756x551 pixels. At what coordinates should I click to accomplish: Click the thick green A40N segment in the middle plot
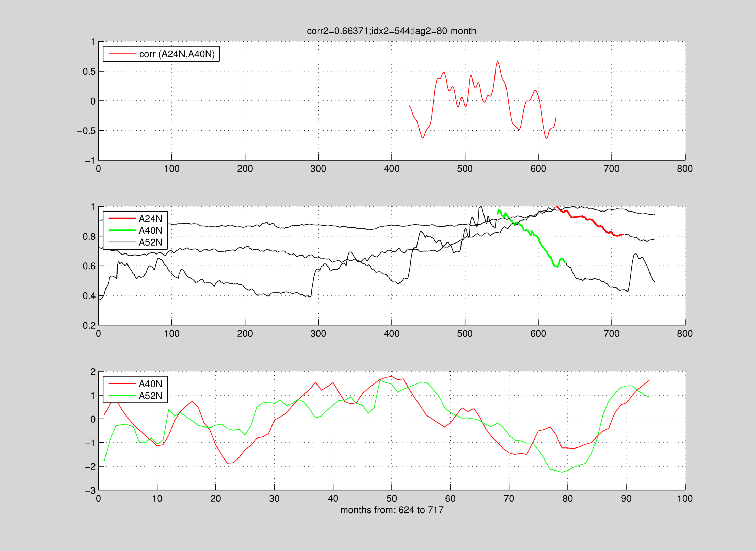pos(541,245)
